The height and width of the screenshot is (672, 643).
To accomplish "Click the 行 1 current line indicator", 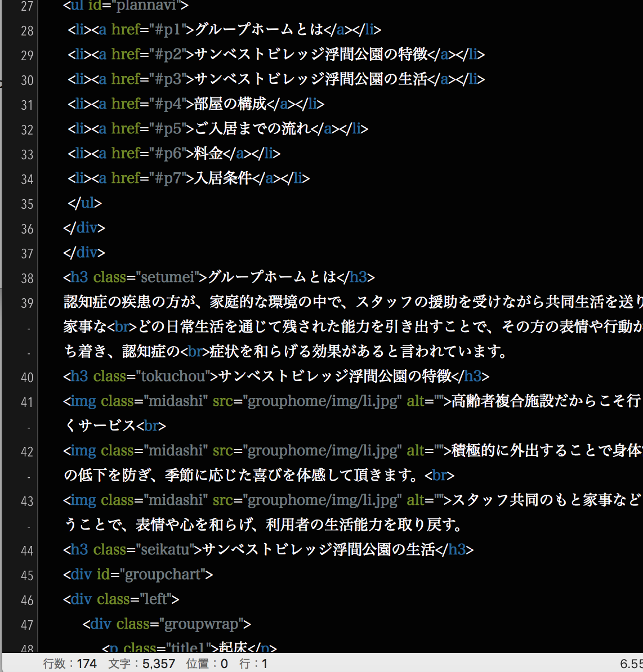I will click(253, 664).
